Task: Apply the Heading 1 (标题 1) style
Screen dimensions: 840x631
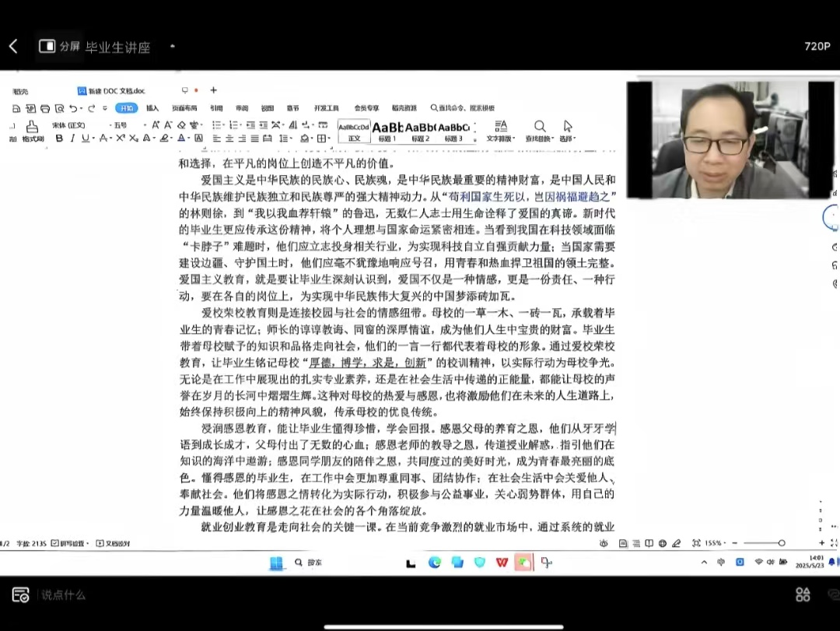Action: [x=387, y=131]
